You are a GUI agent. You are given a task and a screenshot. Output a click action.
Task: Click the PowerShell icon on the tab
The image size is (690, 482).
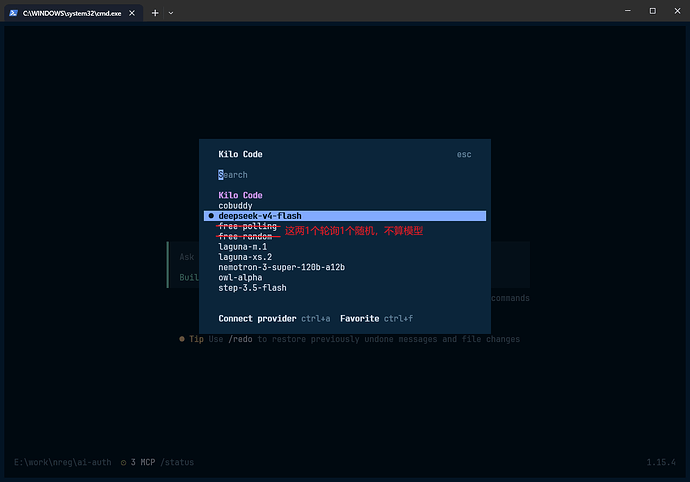14,13
